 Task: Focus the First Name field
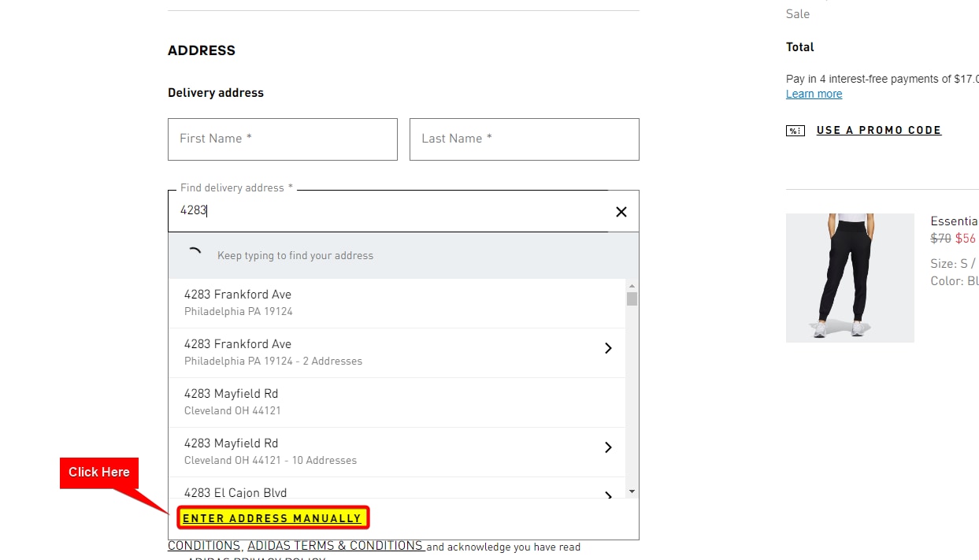coord(283,139)
